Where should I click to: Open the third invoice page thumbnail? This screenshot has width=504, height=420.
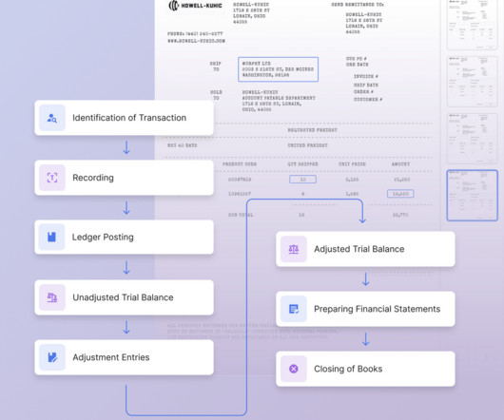click(472, 139)
